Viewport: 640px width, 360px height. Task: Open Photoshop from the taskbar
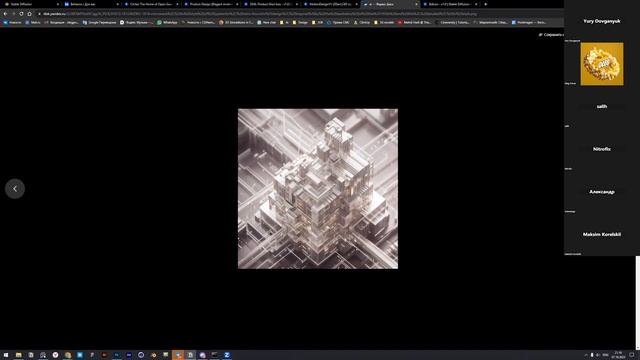[x=116, y=355]
